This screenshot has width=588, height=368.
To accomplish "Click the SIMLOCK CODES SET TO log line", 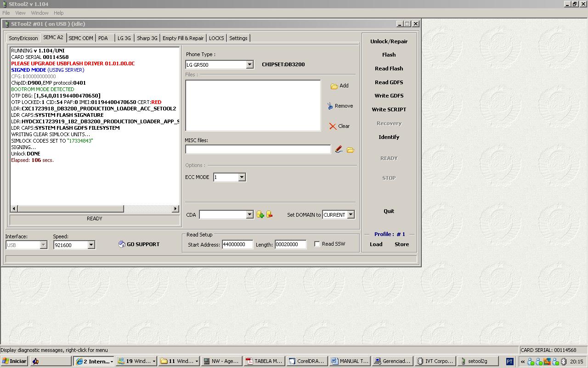I will 52,141.
